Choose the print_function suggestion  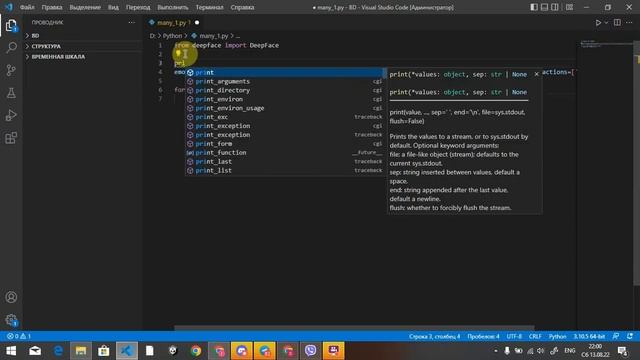click(x=284, y=153)
